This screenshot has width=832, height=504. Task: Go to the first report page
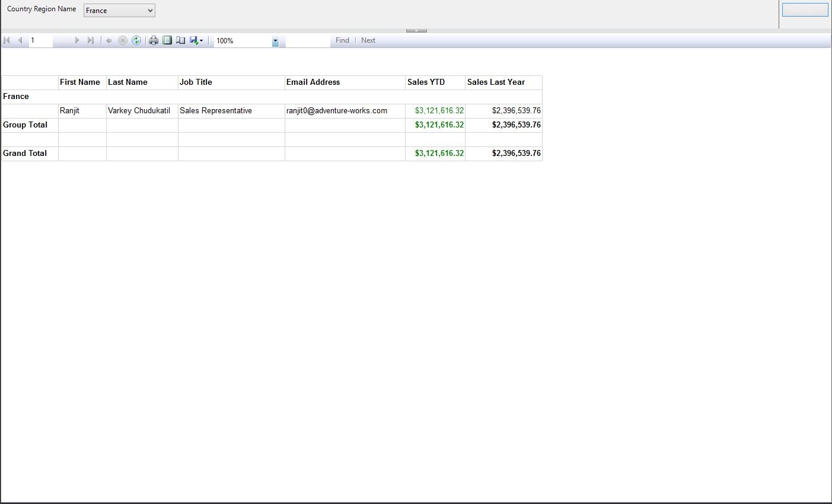pos(7,40)
